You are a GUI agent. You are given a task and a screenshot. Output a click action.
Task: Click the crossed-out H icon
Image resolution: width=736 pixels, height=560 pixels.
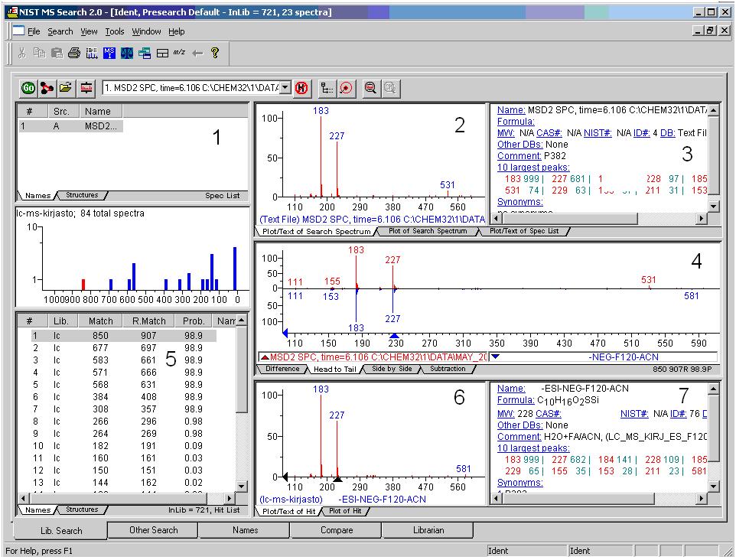[x=301, y=88]
